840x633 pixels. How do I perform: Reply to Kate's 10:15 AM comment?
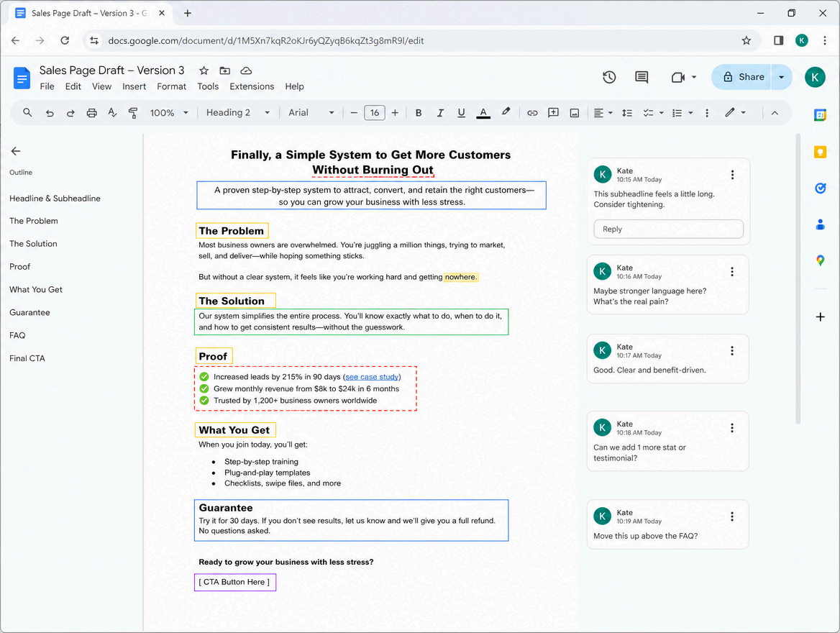point(668,229)
